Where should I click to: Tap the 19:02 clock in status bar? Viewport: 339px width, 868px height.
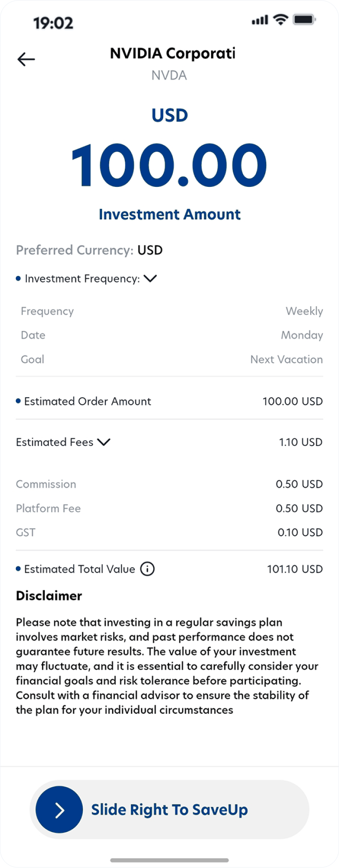53,23
